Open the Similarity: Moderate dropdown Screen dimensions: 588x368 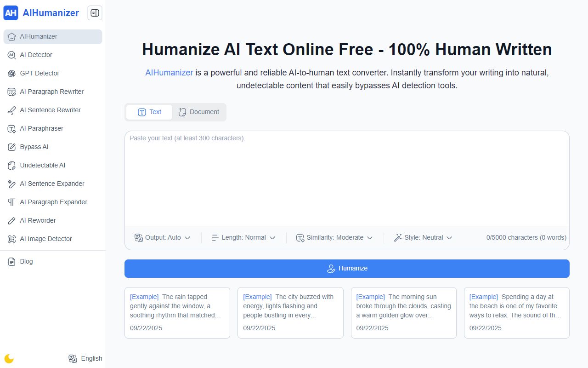(334, 237)
